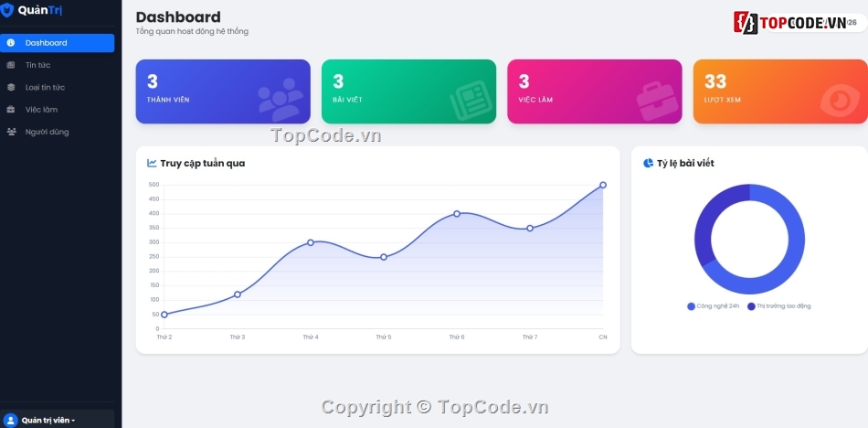Open the pink Việc làm stat card
This screenshot has height=428, width=868.
(x=595, y=91)
